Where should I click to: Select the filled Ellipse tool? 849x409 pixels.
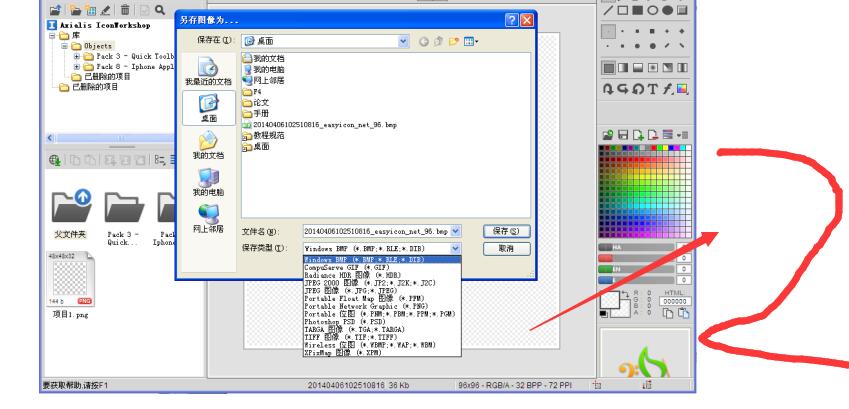pyautogui.click(x=667, y=10)
